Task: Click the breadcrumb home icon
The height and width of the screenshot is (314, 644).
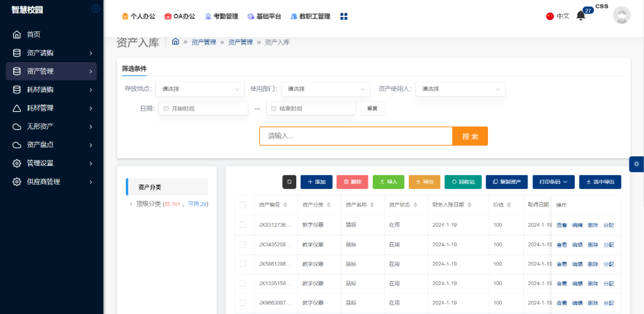Action: (175, 41)
